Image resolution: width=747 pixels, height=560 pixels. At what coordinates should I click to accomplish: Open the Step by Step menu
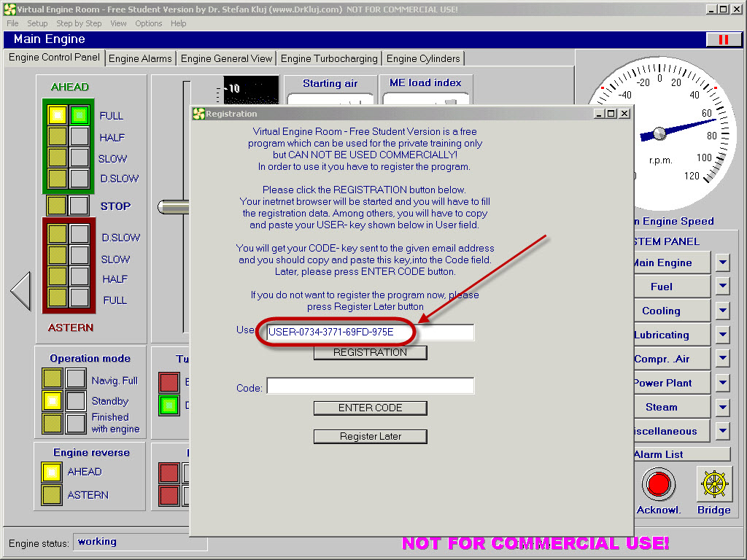click(79, 23)
